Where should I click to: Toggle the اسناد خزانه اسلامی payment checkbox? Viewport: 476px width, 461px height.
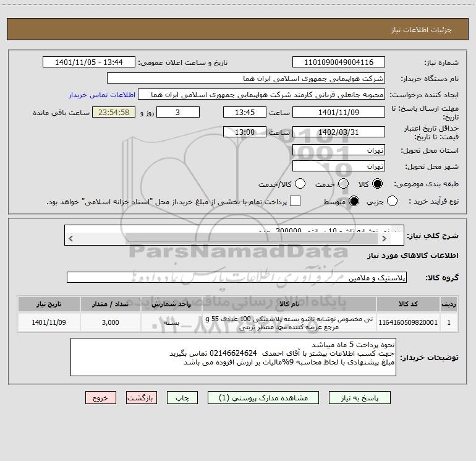point(295,201)
